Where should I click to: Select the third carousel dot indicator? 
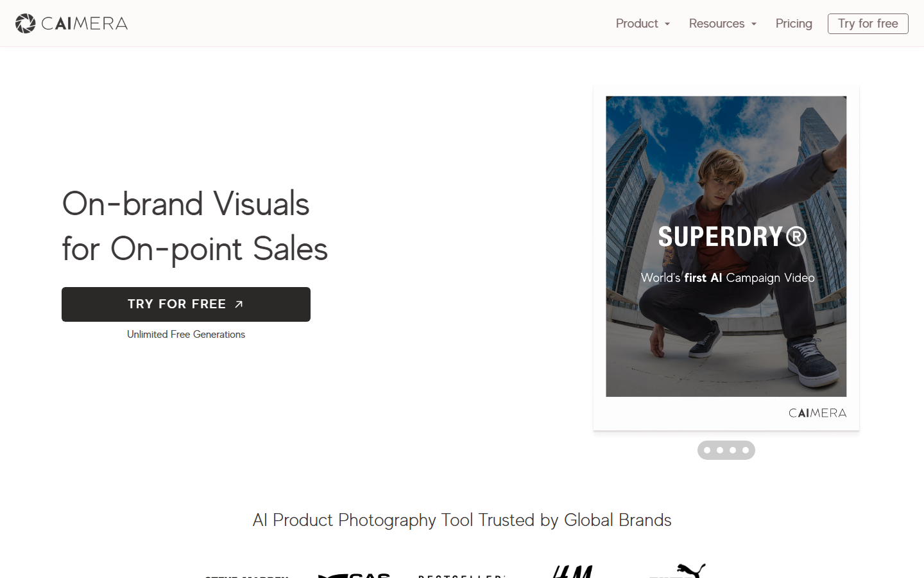pyautogui.click(x=733, y=450)
